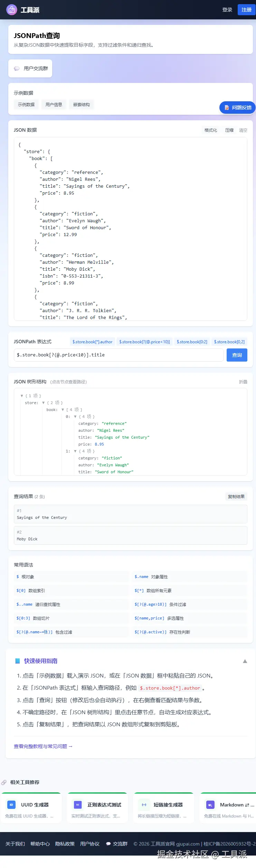
Task: Click the 复制结果 button
Action: pos(236,497)
